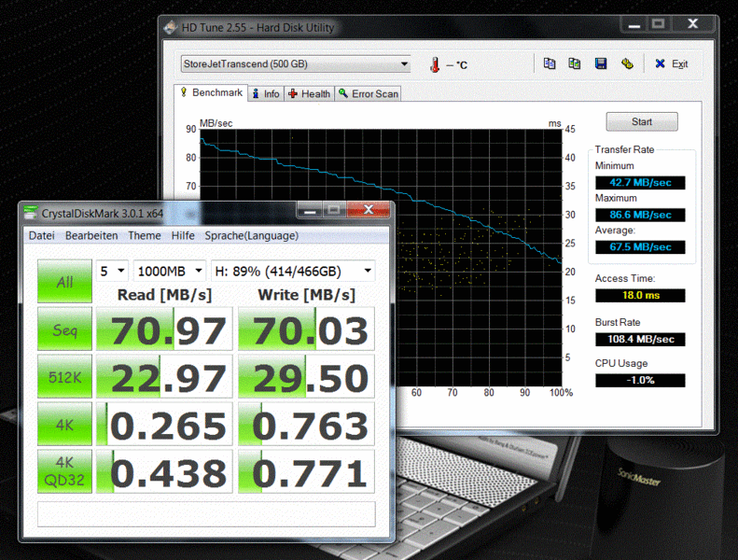Click the Access Time value 18.0 ms

point(640,295)
